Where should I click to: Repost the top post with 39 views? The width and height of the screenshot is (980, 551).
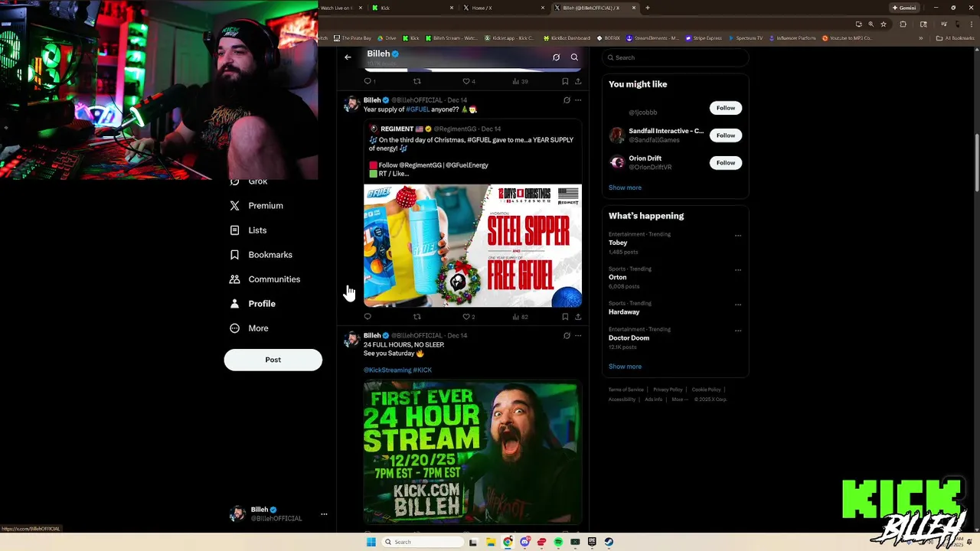(x=417, y=81)
